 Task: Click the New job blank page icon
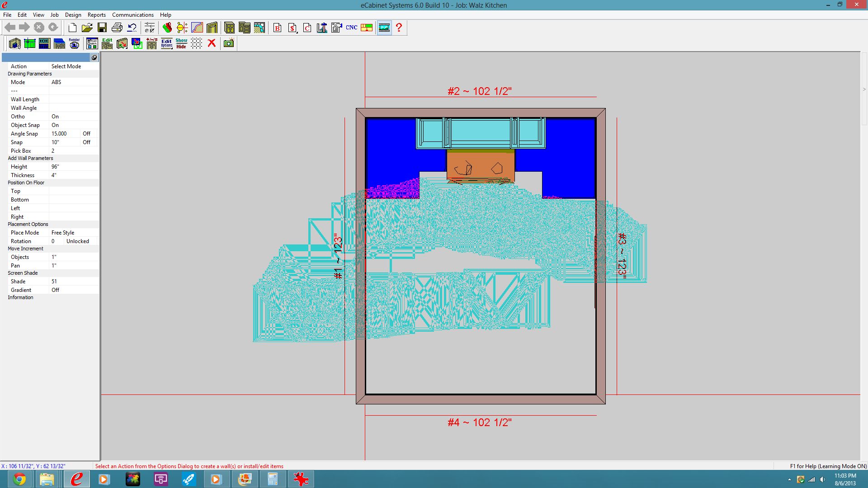pos(72,28)
